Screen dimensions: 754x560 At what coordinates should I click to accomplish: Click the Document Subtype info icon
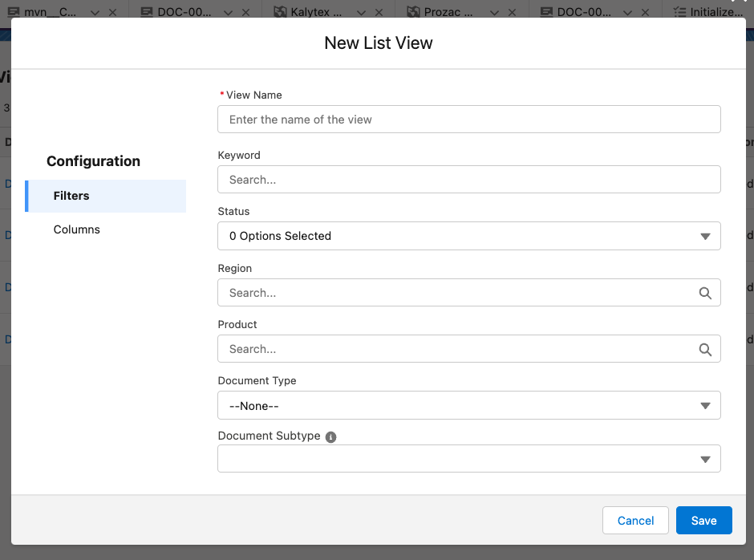coord(330,436)
